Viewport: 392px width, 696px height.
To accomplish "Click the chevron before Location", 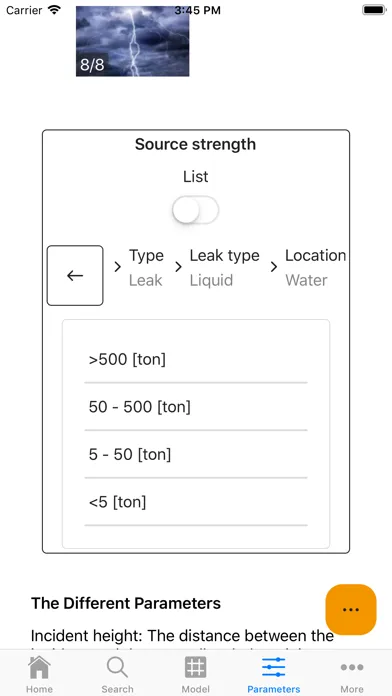I will pyautogui.click(x=274, y=267).
